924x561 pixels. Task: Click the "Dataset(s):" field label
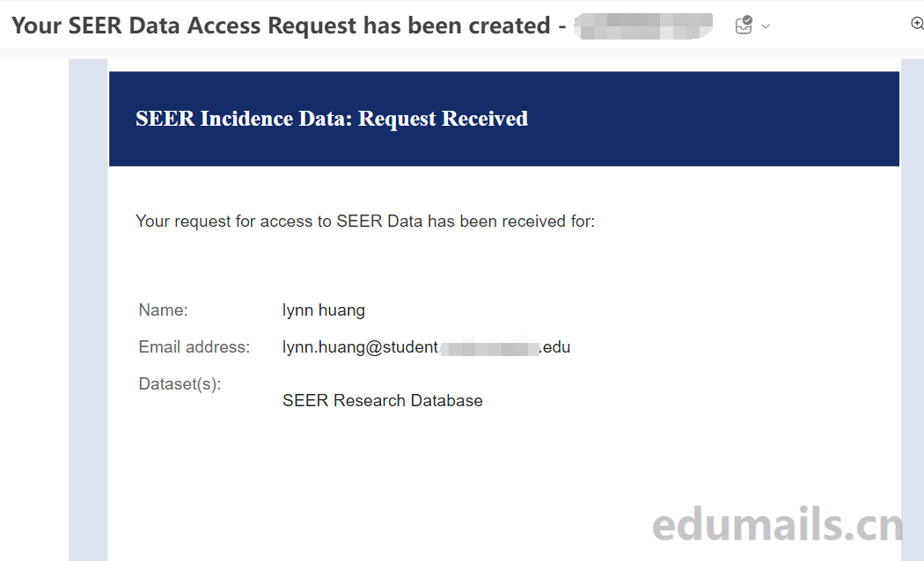(180, 384)
